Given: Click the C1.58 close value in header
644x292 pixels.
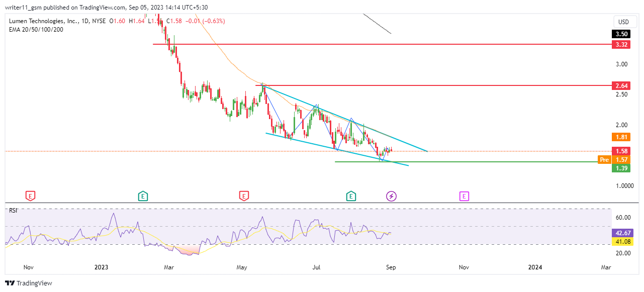Looking at the screenshot, I should [x=174, y=21].
